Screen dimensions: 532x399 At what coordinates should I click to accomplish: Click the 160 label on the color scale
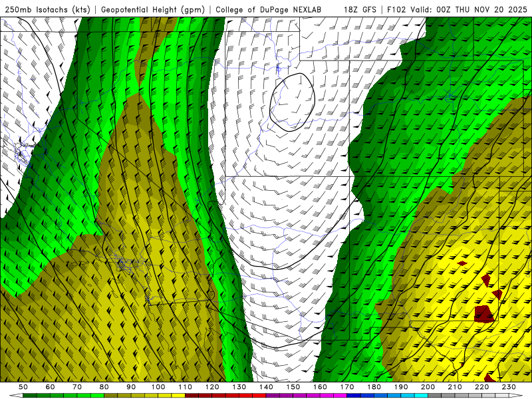tap(321, 387)
